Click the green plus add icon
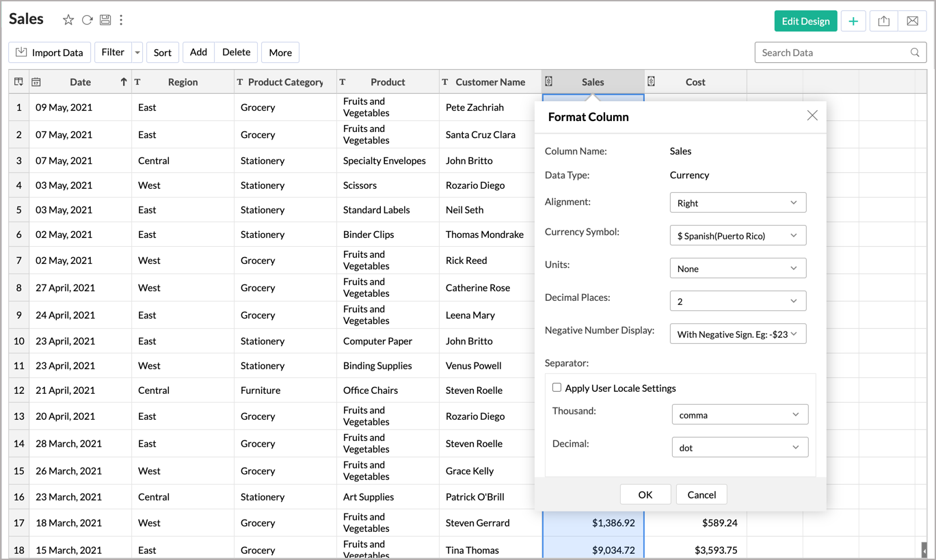The width and height of the screenshot is (936, 560). 853,21
